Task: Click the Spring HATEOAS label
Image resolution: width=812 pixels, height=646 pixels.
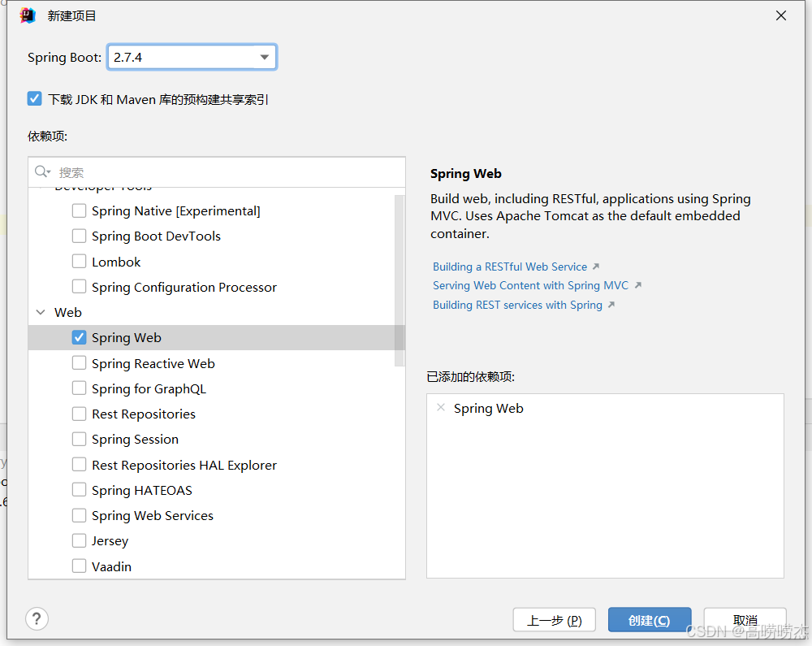Action: [x=142, y=491]
